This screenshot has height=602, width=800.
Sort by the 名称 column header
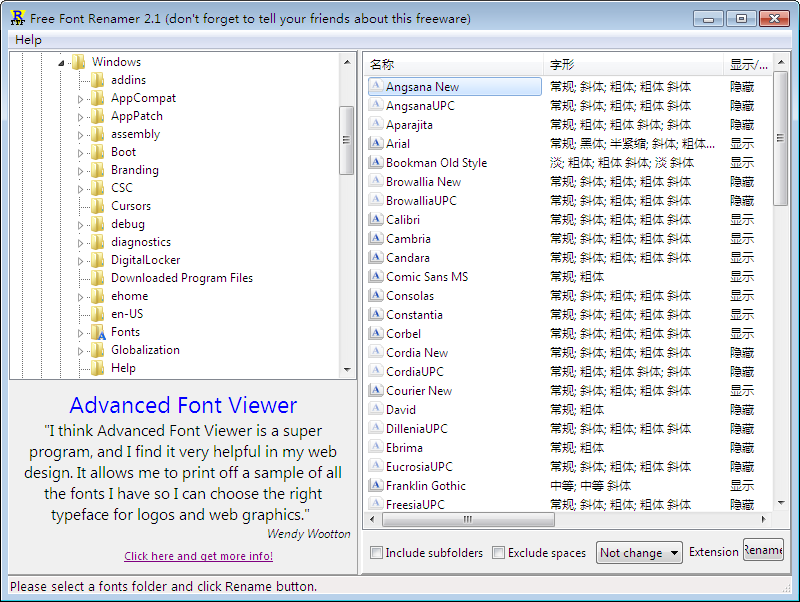pyautogui.click(x=454, y=65)
